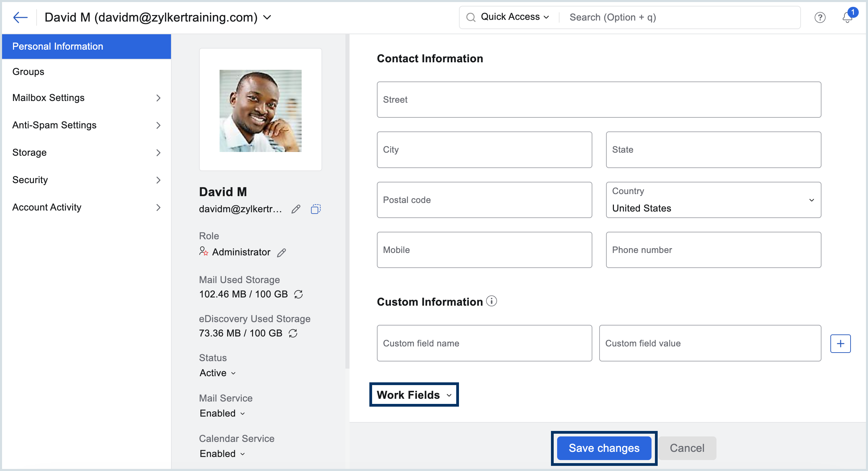This screenshot has height=471, width=868.
Task: Click the Save changes button
Action: pyautogui.click(x=604, y=448)
